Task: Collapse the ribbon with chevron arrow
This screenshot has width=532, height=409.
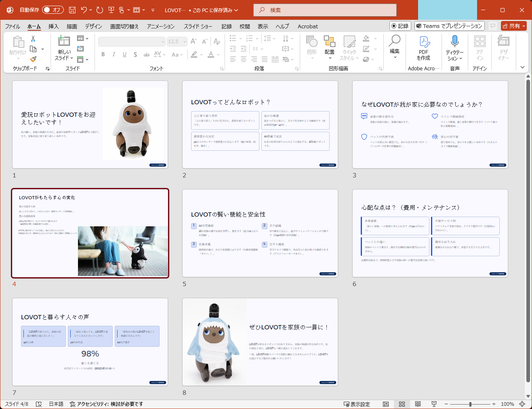Action: (x=522, y=67)
